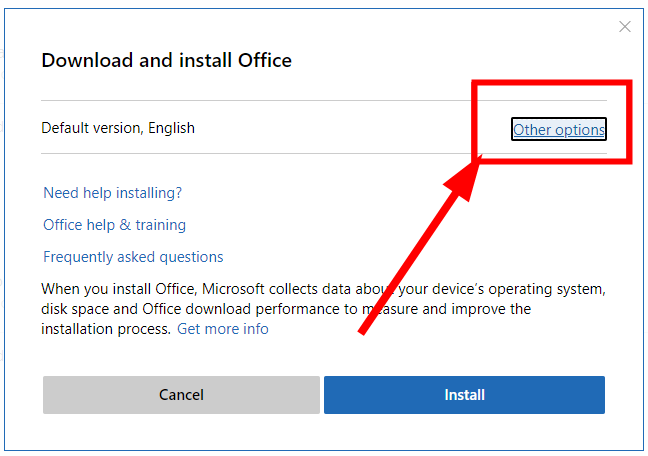Follow the Get more info link
The height and width of the screenshot is (456, 648).
223,329
